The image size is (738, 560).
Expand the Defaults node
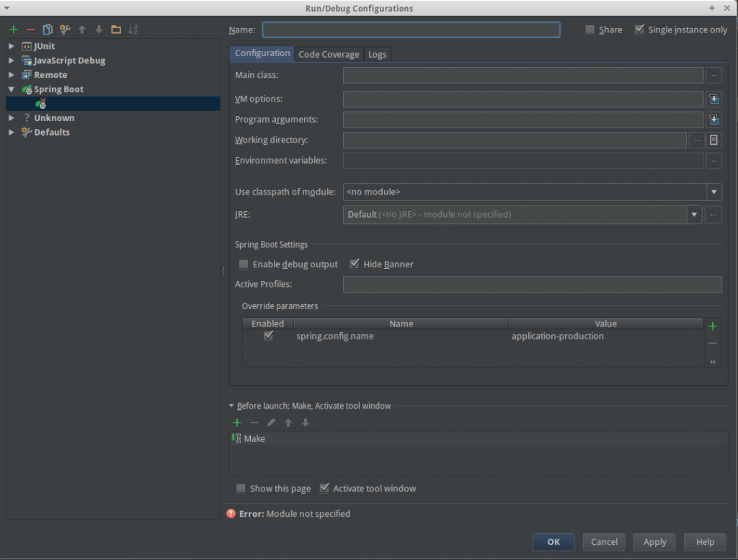pos(12,132)
